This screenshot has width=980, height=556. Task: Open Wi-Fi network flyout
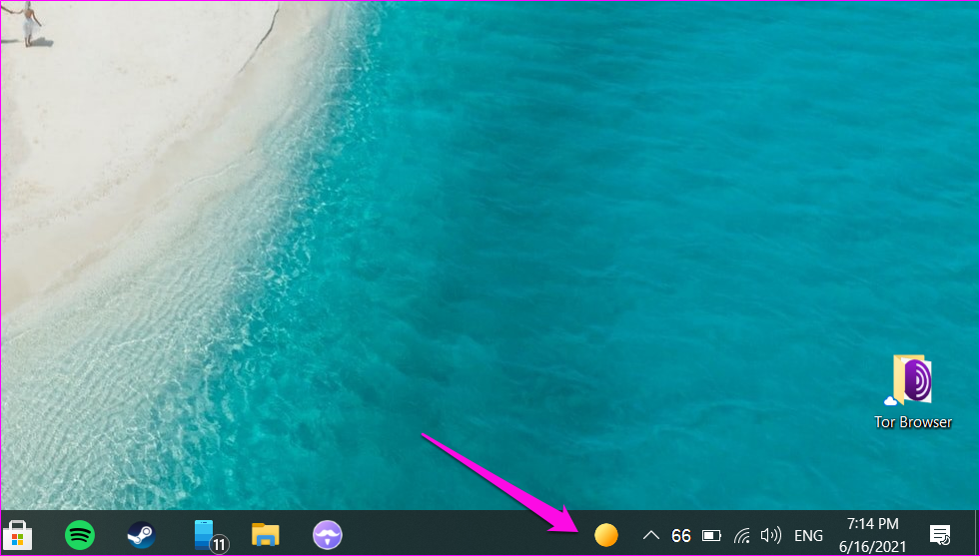[x=742, y=535]
